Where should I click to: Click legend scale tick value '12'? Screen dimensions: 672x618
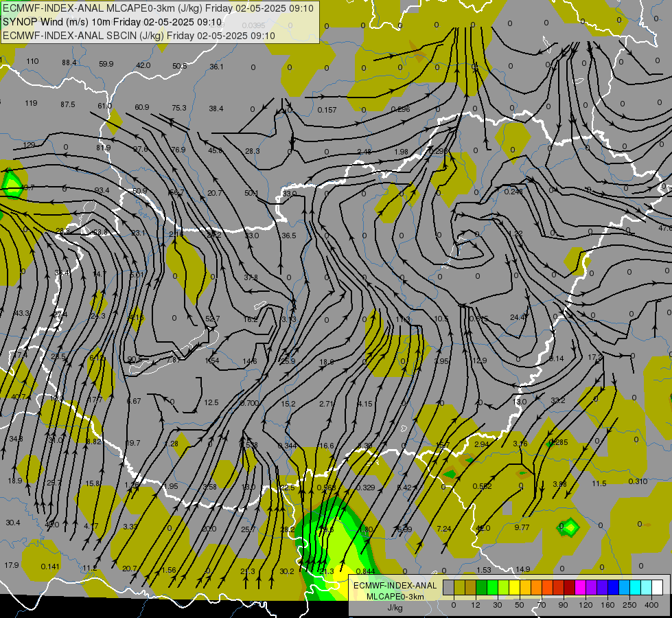pyautogui.click(x=476, y=605)
